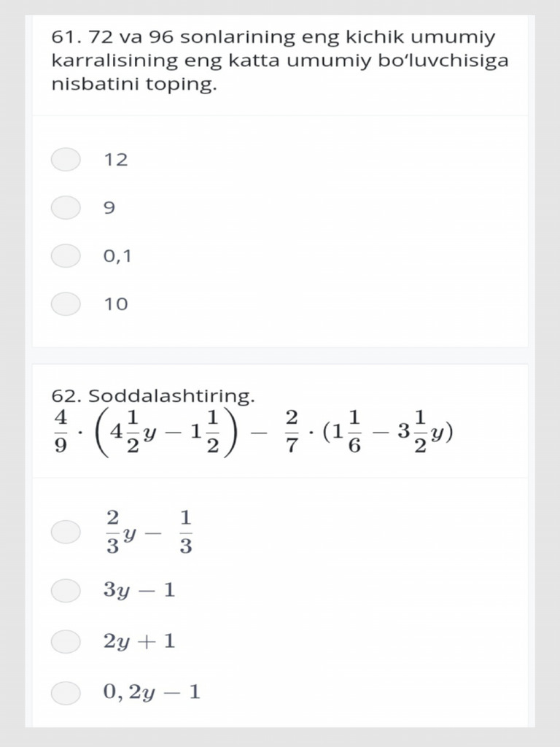Click the '62. Soddalashtiring.' heading
560x747 pixels.
[x=153, y=395]
